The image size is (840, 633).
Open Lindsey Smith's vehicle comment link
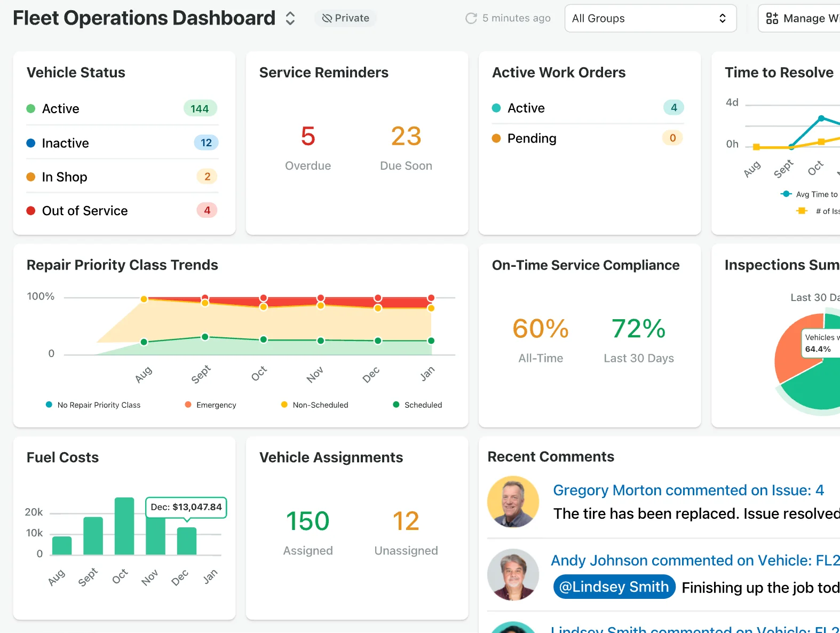(x=695, y=629)
